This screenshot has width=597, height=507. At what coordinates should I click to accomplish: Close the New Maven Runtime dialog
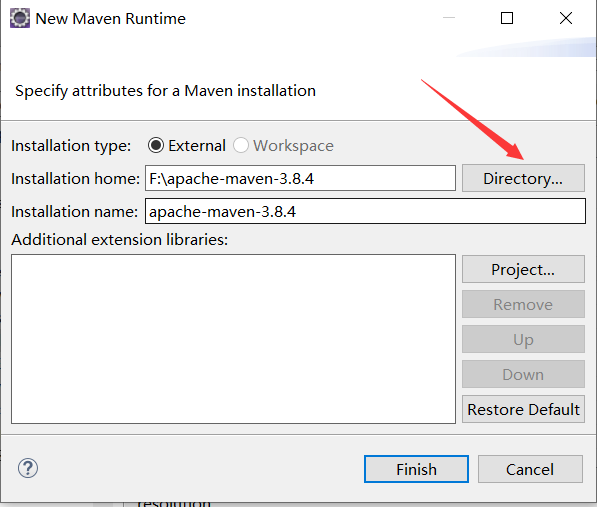[x=566, y=18]
